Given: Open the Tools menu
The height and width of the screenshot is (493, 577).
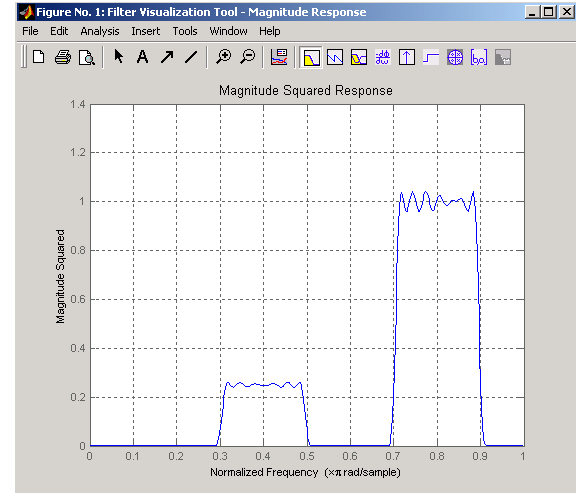Looking at the screenshot, I should pyautogui.click(x=185, y=31).
